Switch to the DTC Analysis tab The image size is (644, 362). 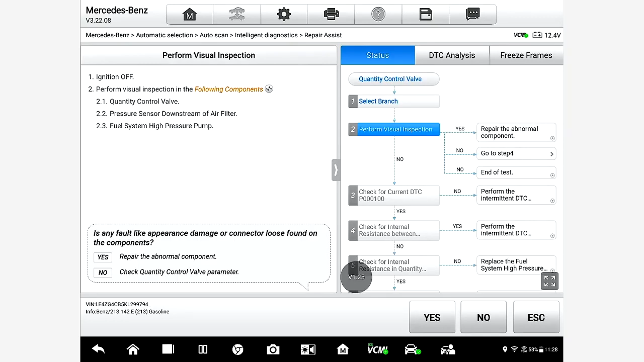pyautogui.click(x=452, y=55)
